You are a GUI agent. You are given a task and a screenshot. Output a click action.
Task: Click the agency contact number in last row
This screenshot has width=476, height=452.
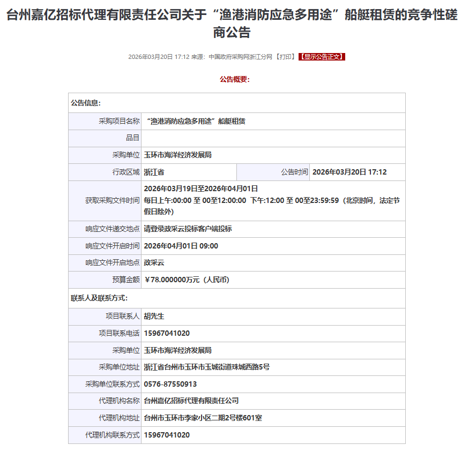(167, 435)
